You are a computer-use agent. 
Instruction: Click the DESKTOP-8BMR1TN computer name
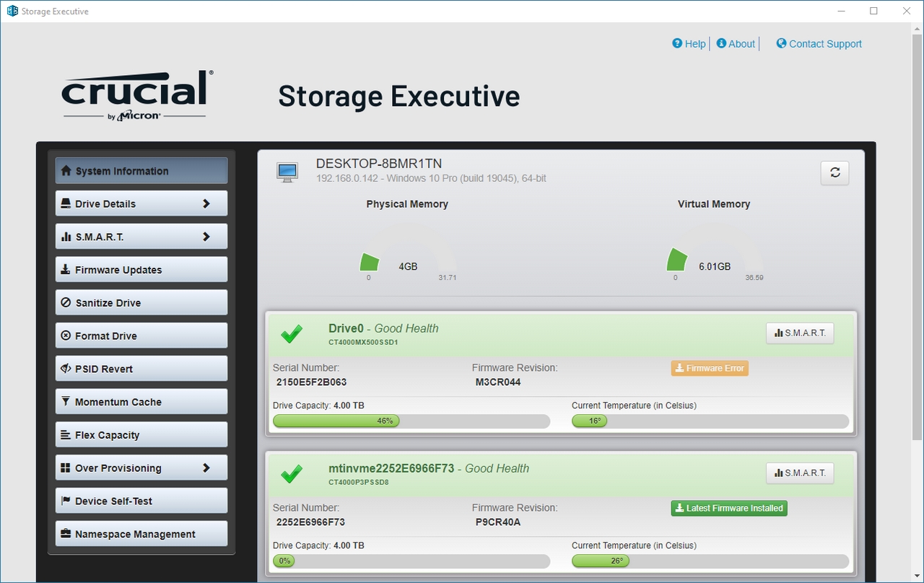click(379, 164)
